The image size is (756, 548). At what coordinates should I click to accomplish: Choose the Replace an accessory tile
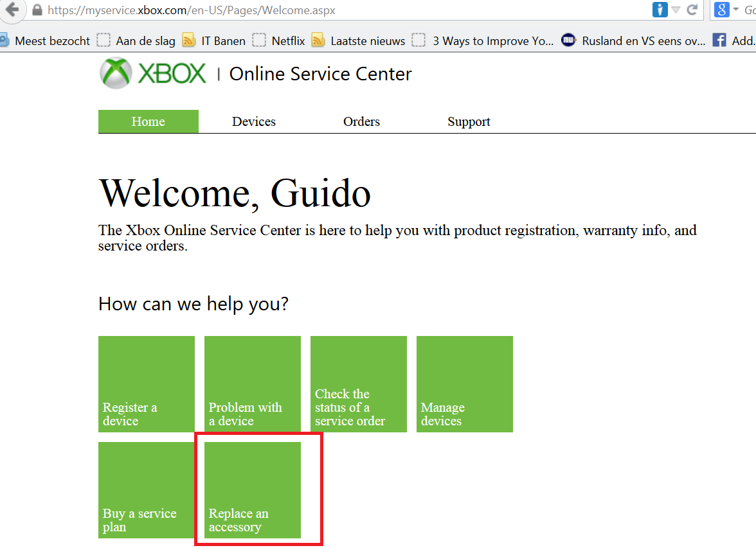pyautogui.click(x=253, y=490)
